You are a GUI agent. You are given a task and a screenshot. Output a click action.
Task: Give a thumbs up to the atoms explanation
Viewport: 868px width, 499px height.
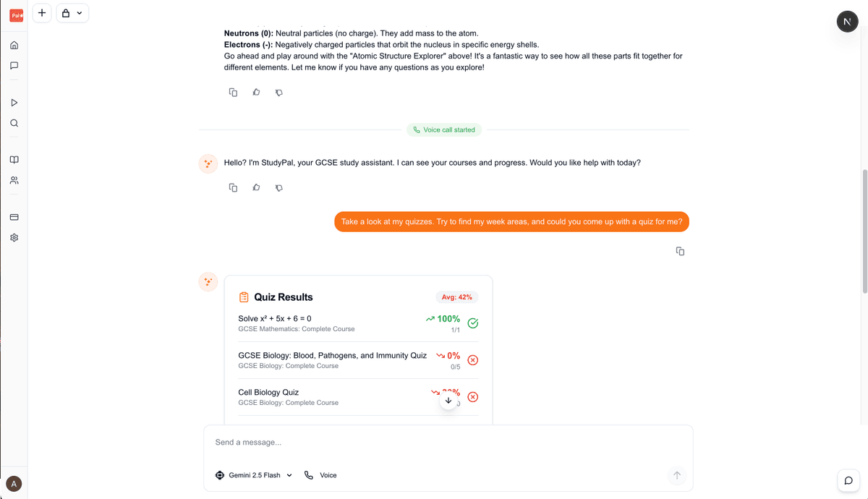coord(256,92)
